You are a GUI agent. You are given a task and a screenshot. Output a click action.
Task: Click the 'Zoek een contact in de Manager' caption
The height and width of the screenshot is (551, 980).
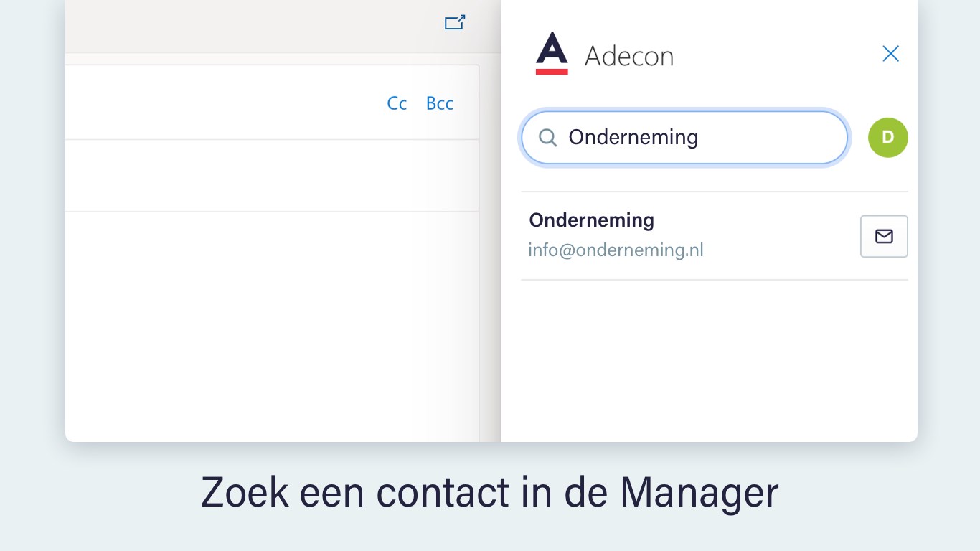point(489,492)
